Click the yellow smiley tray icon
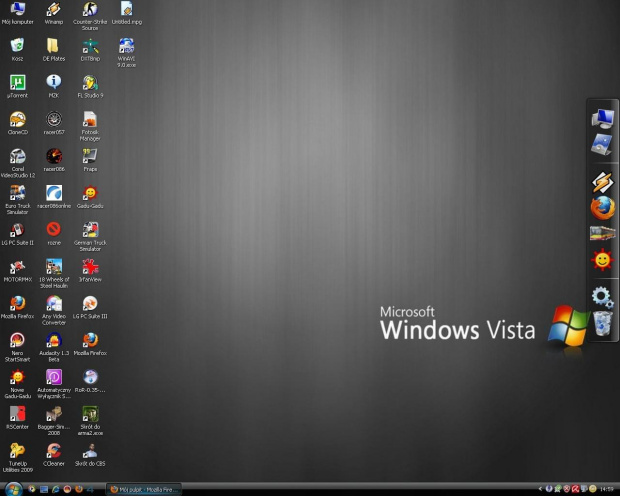This screenshot has width=620, height=496. click(x=593, y=489)
